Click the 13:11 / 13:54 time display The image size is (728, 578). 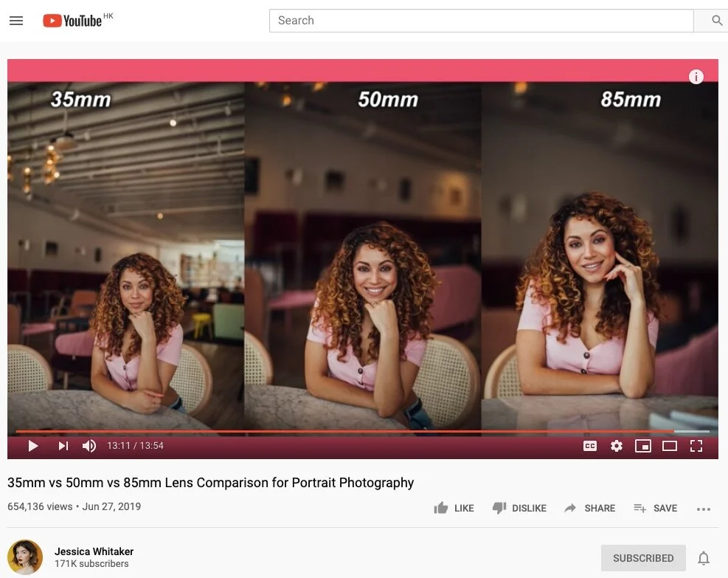click(x=135, y=446)
